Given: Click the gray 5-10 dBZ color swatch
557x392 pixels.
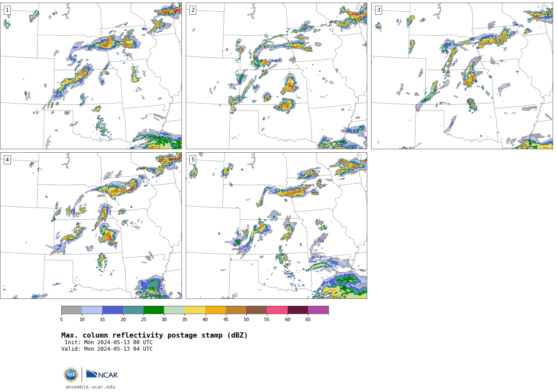Looking at the screenshot, I should pos(71,310).
